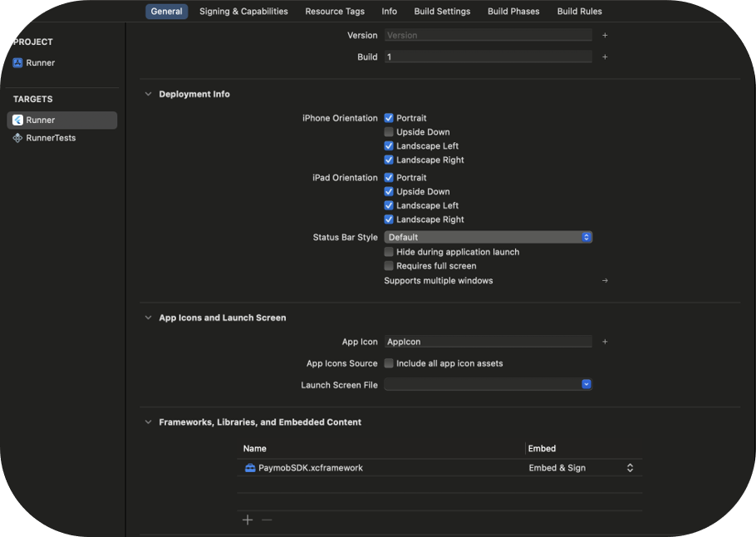
Task: Change Embed & Sign option for PaymobSDK
Action: coord(581,468)
